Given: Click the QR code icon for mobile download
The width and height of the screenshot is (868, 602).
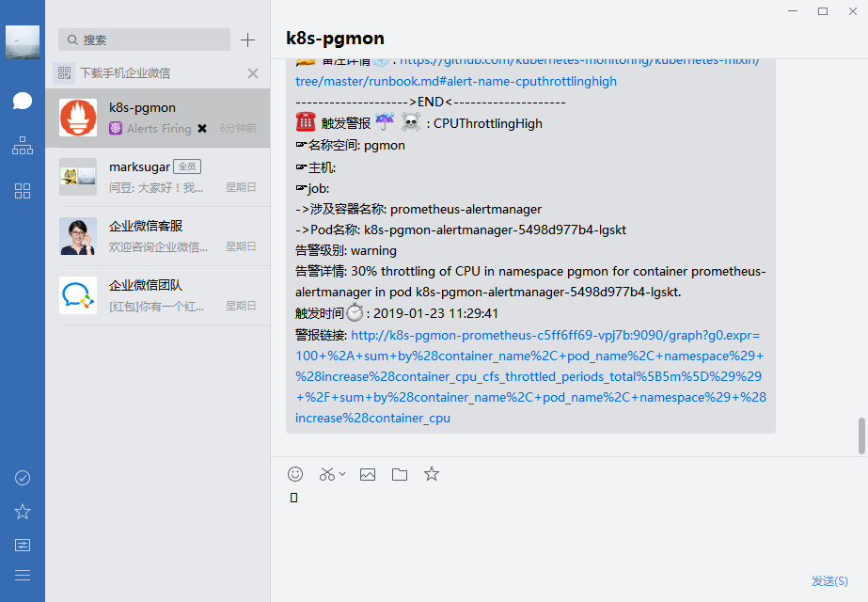Looking at the screenshot, I should [x=64, y=73].
